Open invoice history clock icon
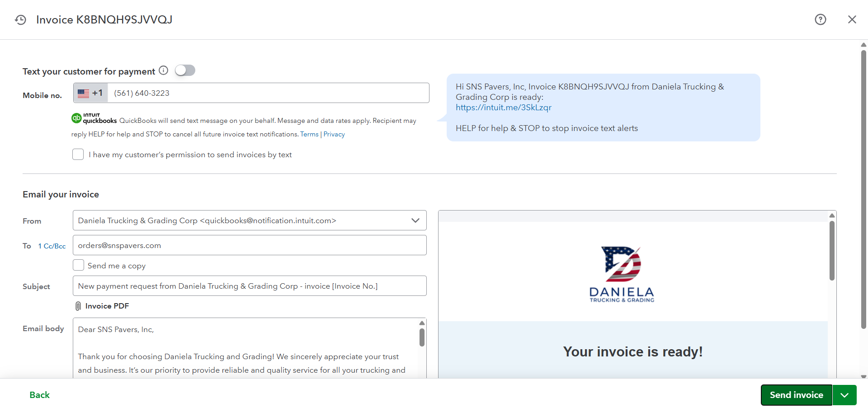Screen dimensions: 868x412 (x=20, y=20)
